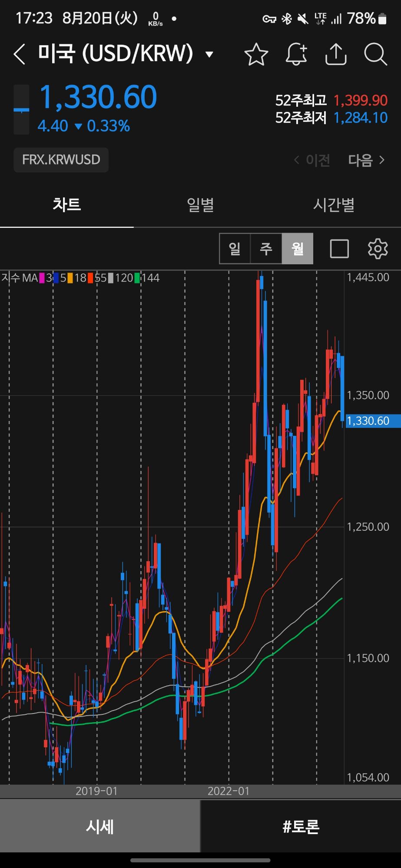Set a price alert with bell icon
Screen dimensions: 401x868
tap(296, 55)
